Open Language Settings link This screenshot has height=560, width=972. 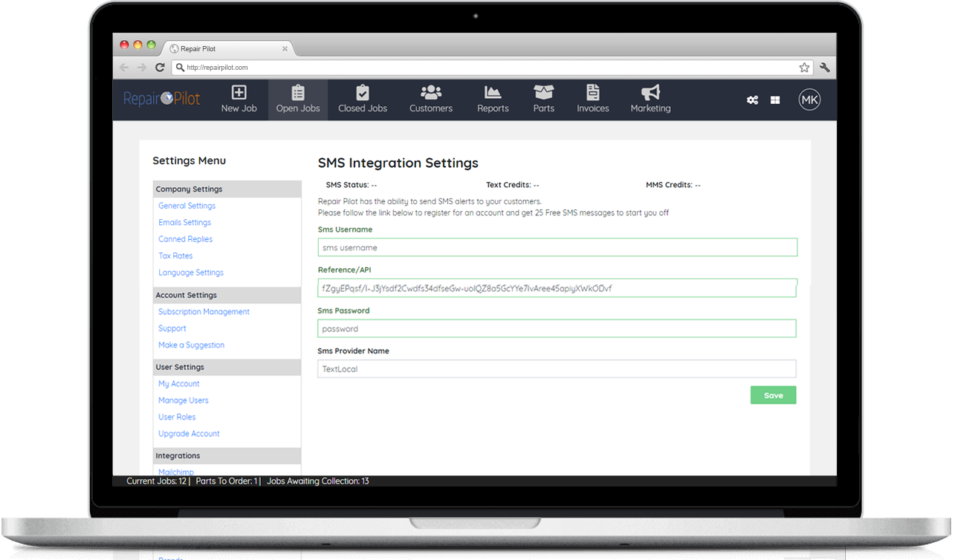tap(191, 273)
